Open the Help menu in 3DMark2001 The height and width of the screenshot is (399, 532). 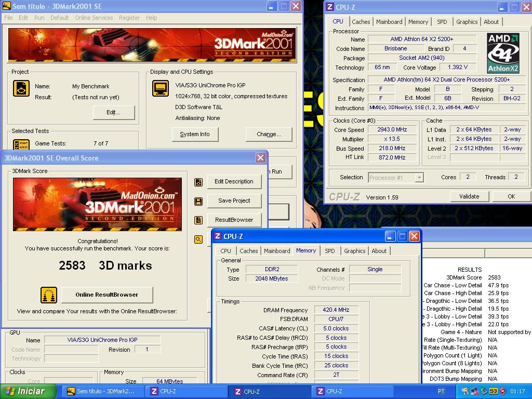[151, 18]
